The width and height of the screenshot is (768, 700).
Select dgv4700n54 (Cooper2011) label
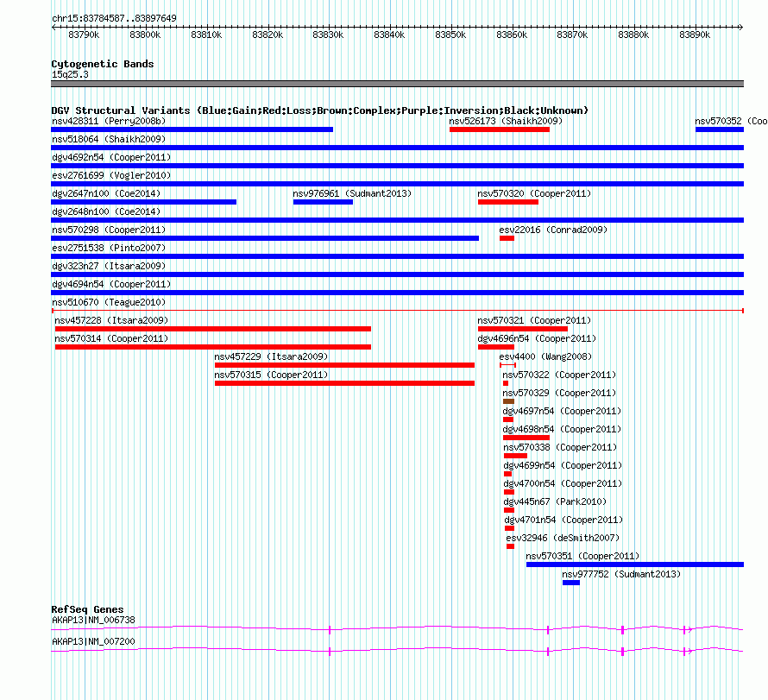[563, 483]
